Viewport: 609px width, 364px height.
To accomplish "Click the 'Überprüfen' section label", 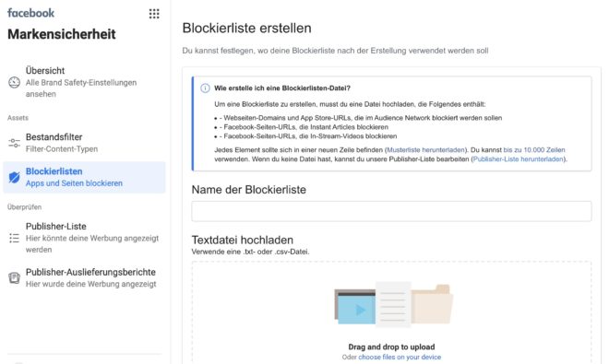I will pyautogui.click(x=25, y=207).
